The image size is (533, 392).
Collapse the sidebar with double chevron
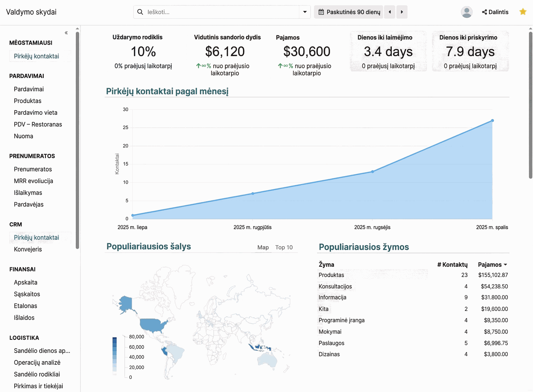coord(66,33)
